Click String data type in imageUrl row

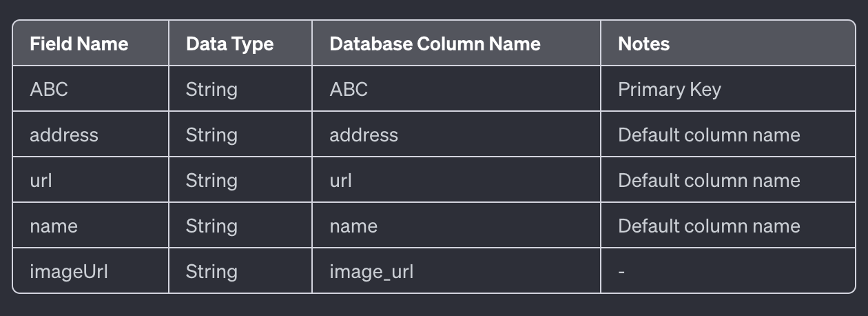(x=211, y=272)
